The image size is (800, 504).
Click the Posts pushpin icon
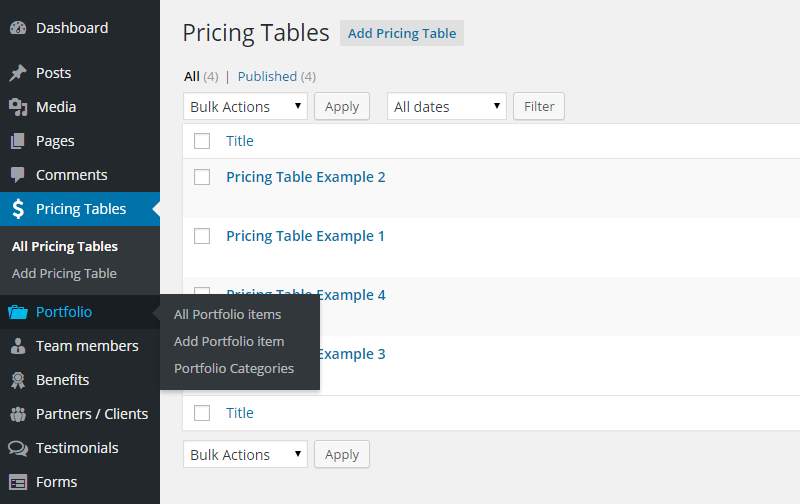(x=17, y=73)
